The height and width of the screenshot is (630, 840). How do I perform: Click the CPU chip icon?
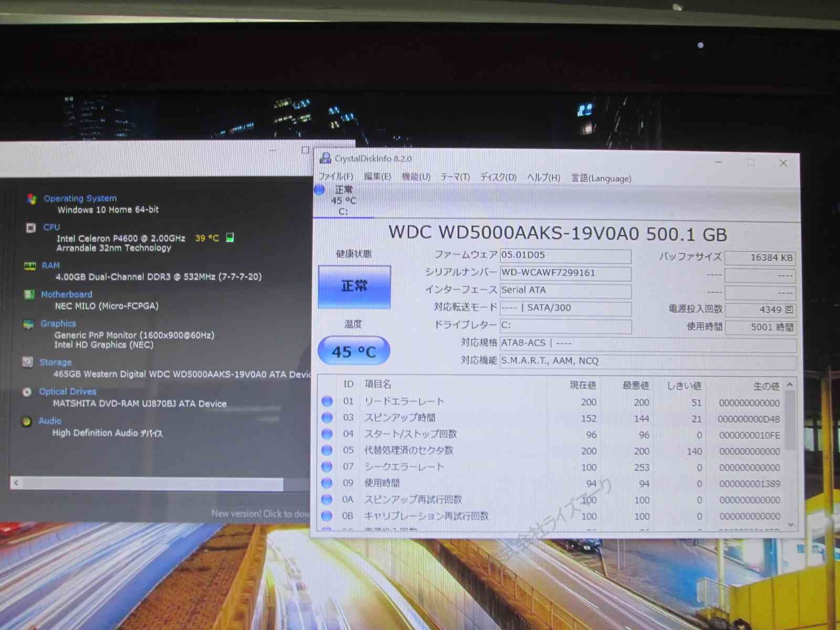[31, 227]
